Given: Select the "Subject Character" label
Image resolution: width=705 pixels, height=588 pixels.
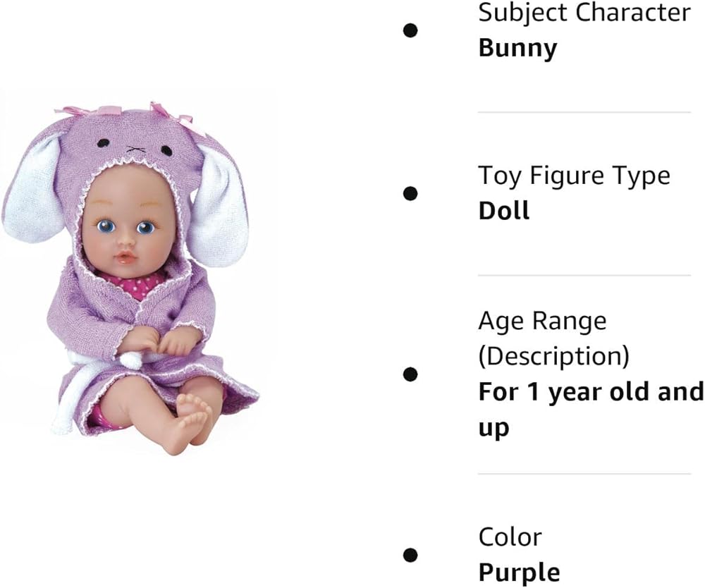Looking at the screenshot, I should click(x=584, y=12).
